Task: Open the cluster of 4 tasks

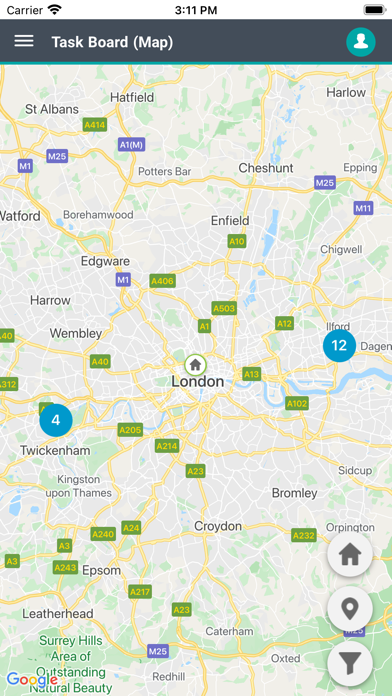Action: coord(56,420)
